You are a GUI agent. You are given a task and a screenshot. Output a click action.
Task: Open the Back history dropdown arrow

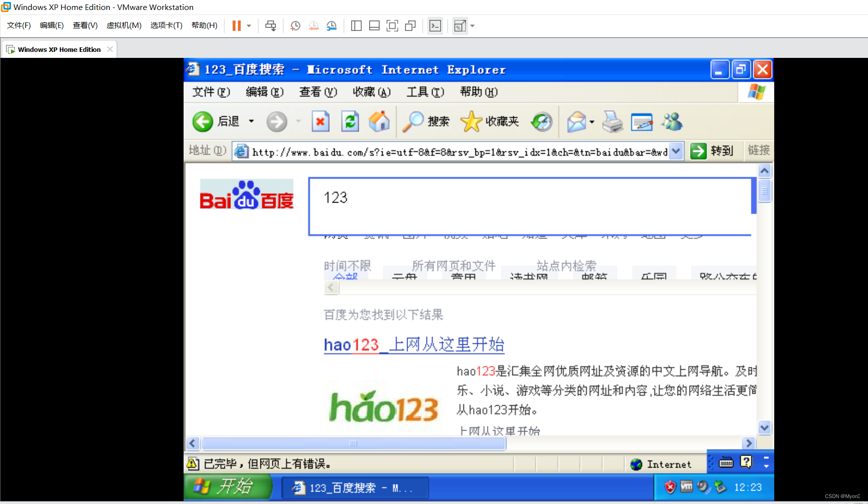pyautogui.click(x=251, y=121)
